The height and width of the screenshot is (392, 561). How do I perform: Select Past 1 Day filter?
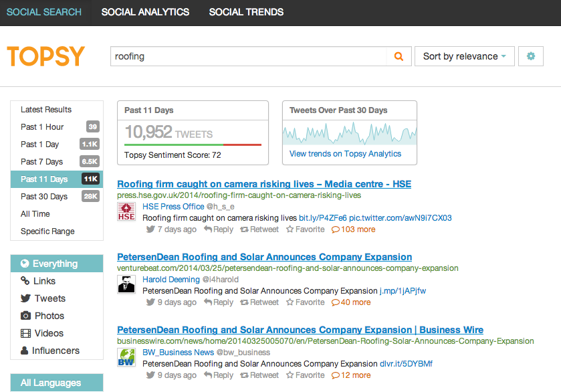tap(57, 144)
